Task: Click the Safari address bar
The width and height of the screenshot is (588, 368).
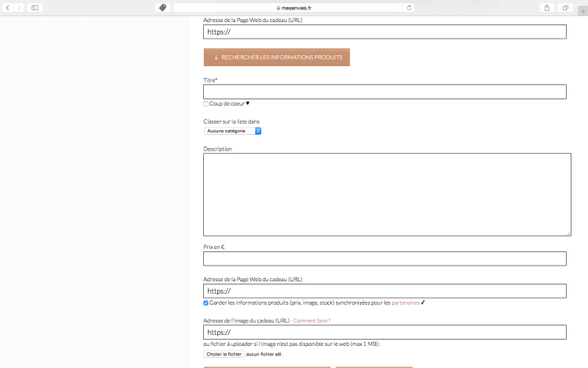Action: (292, 7)
